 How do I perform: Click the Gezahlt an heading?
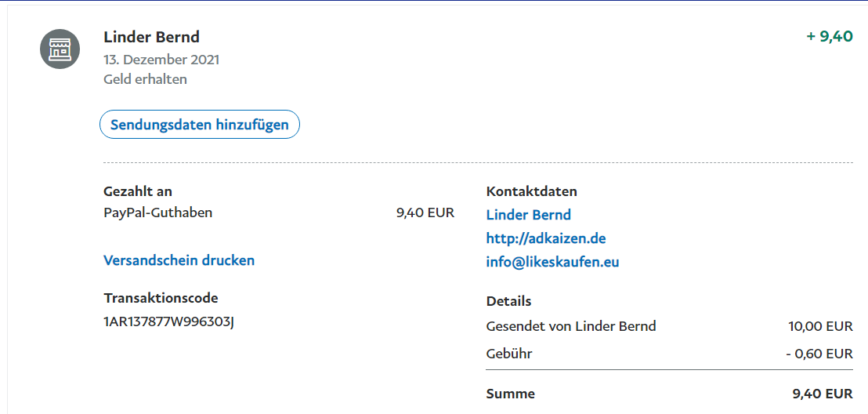tap(138, 192)
